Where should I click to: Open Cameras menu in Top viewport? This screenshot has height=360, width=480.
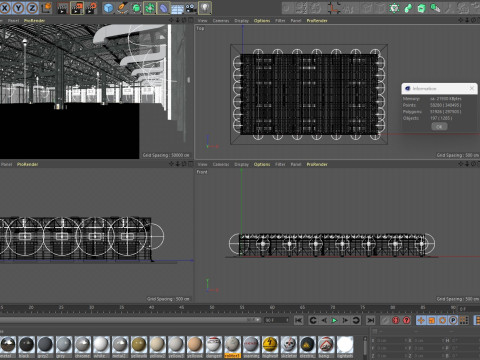coord(221,21)
